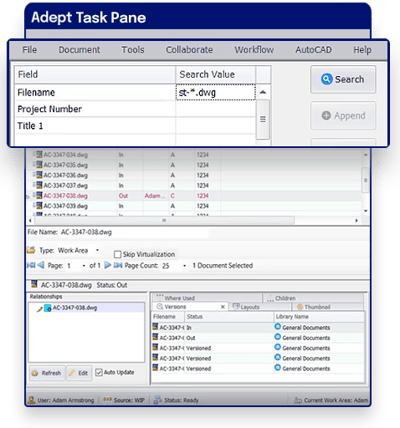
Task: Open the Type Work Area dropdown
Action: click(97, 250)
